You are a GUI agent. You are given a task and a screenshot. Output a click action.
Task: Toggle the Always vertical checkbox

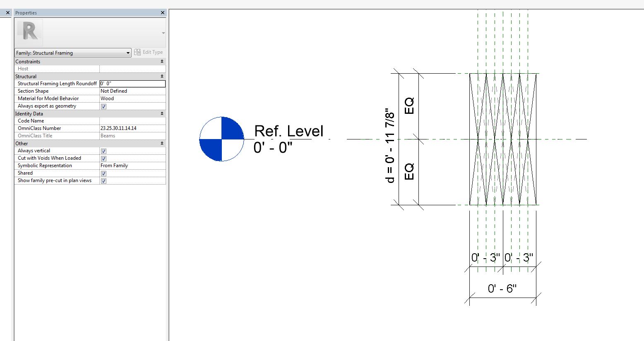click(103, 151)
